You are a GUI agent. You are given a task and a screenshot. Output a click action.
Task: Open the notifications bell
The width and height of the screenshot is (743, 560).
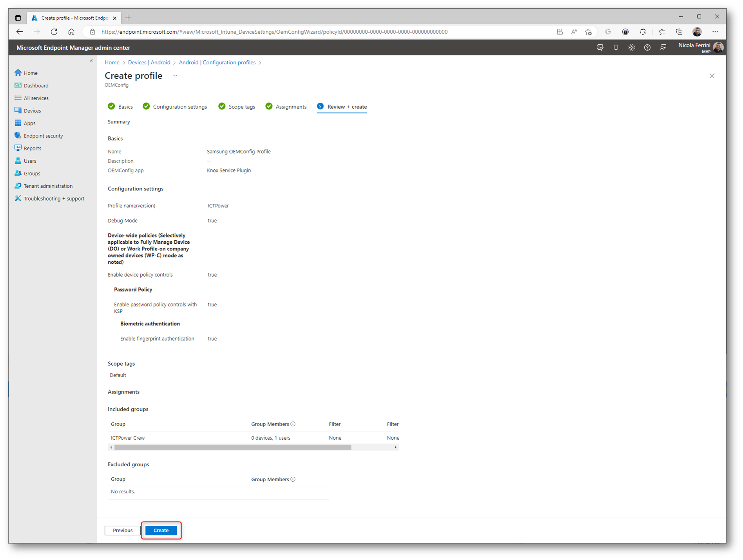[x=616, y=47]
